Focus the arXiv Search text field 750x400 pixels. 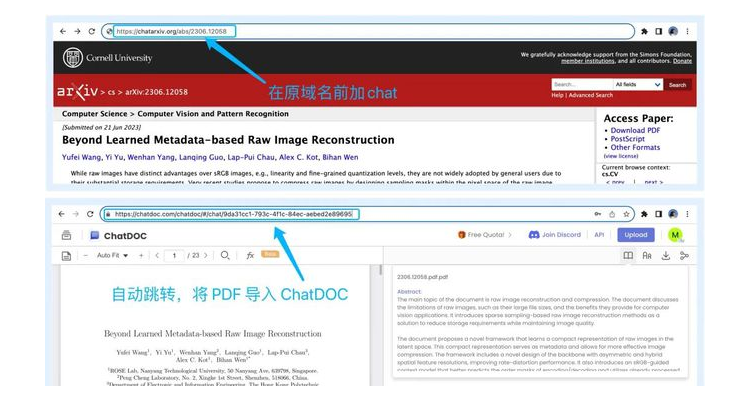tap(582, 85)
